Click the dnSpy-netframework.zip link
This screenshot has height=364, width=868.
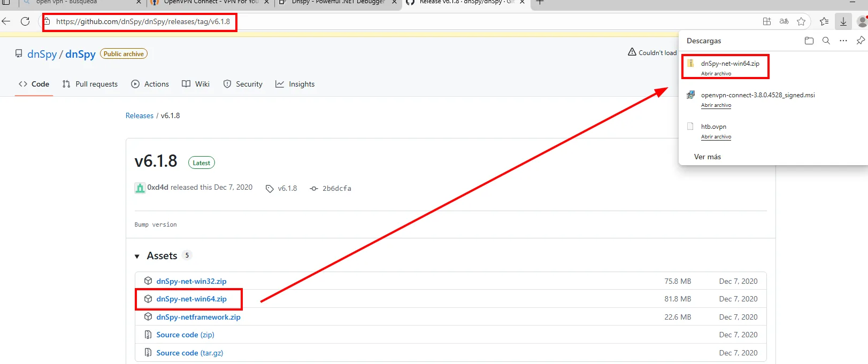tap(198, 317)
